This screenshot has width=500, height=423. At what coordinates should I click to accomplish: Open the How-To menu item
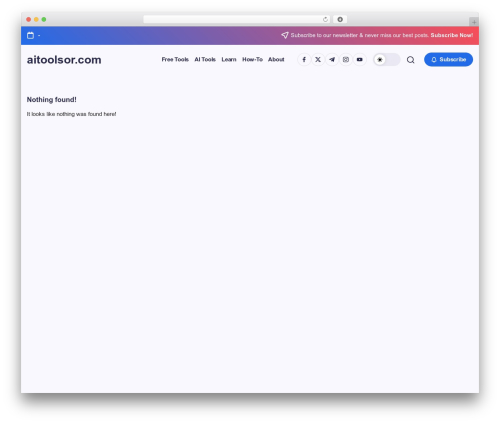tap(252, 60)
